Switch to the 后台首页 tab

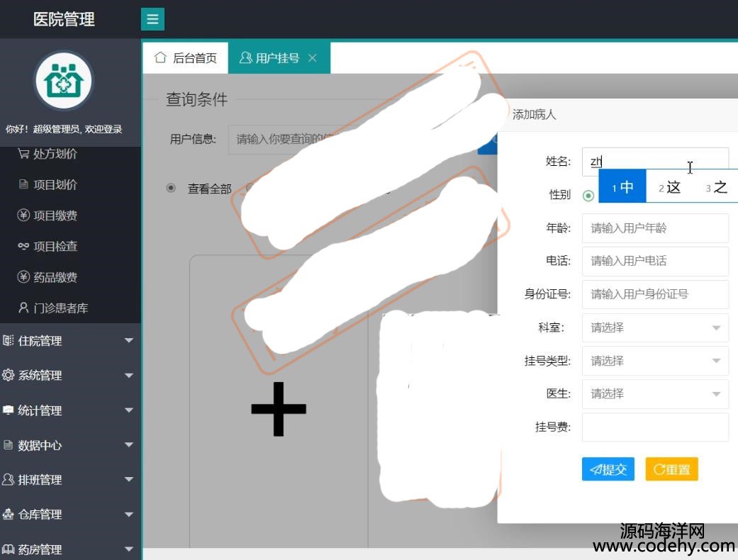point(186,58)
